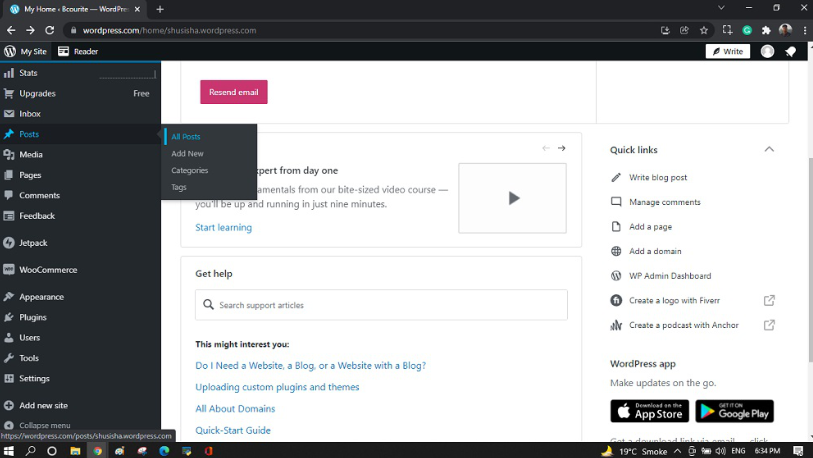Screen dimensions: 813x458
Task: Open Categories in Posts submenu
Action: pos(190,170)
